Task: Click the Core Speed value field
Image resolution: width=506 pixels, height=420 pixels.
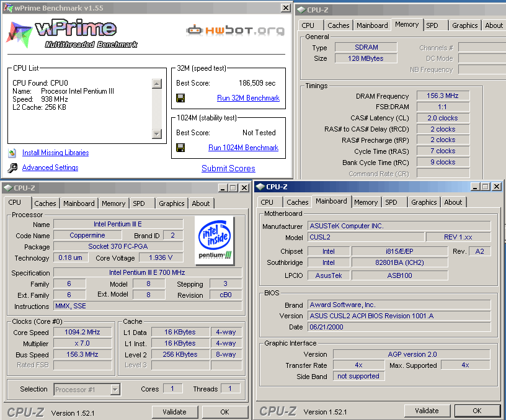Action: (82, 333)
